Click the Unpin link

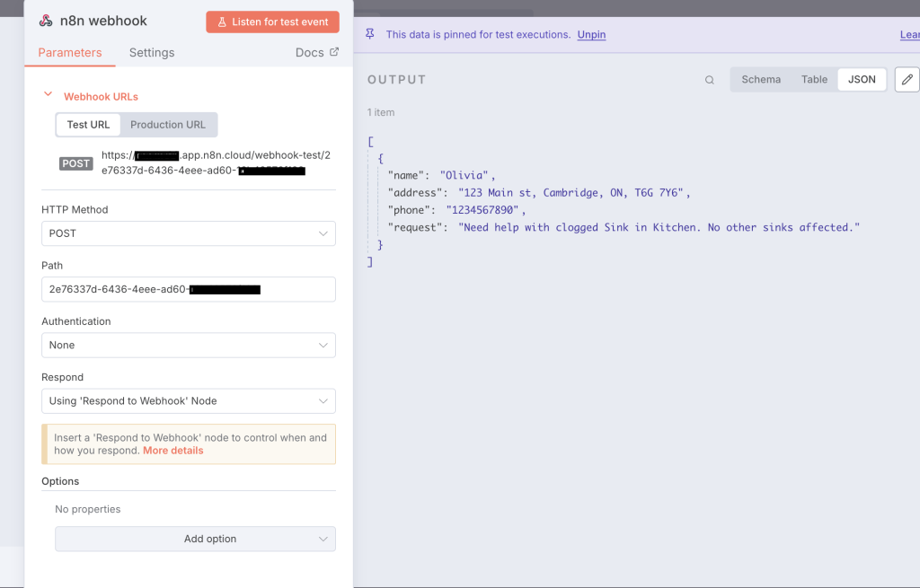click(591, 35)
